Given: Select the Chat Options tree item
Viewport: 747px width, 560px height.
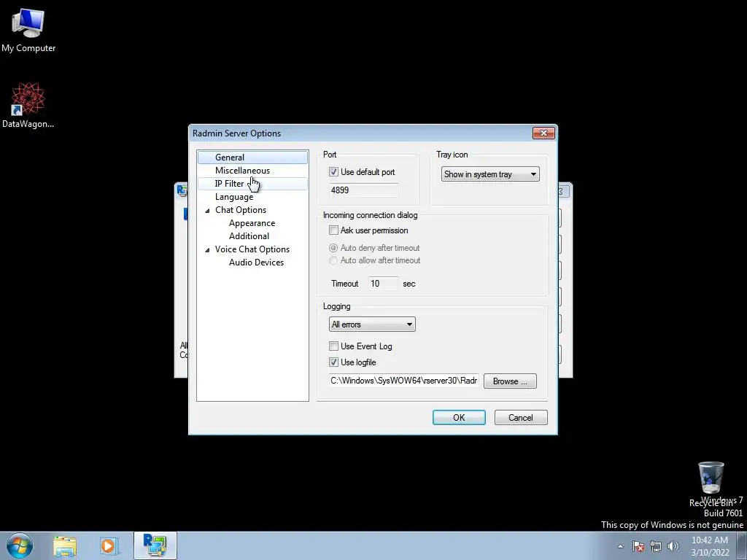Looking at the screenshot, I should [241, 210].
